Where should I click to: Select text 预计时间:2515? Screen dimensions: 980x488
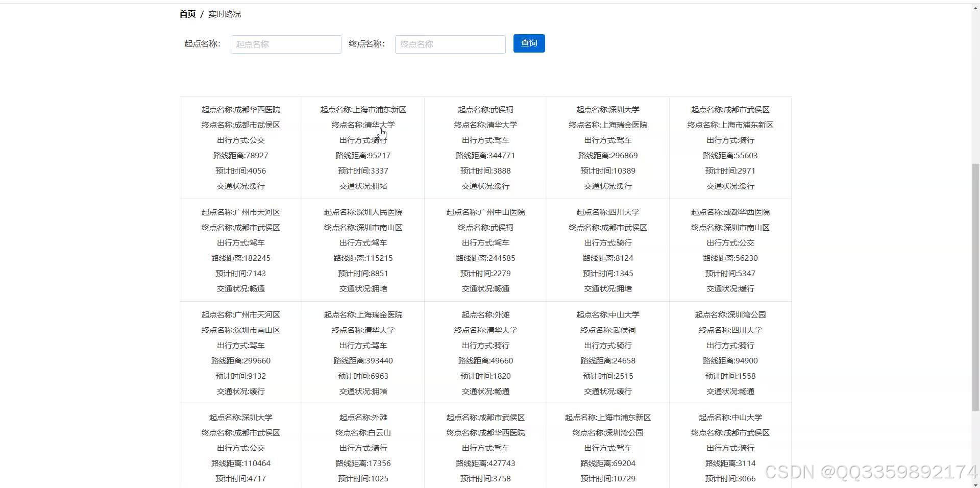coord(608,376)
